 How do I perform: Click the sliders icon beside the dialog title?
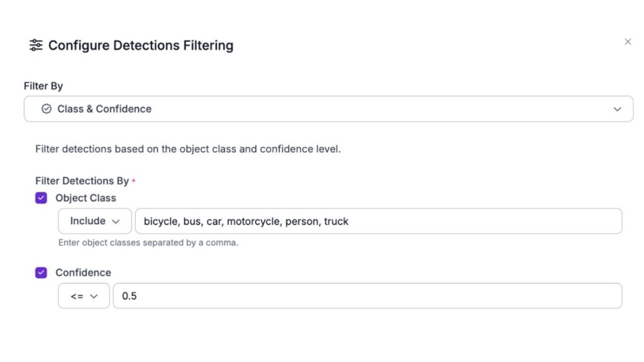pos(36,45)
